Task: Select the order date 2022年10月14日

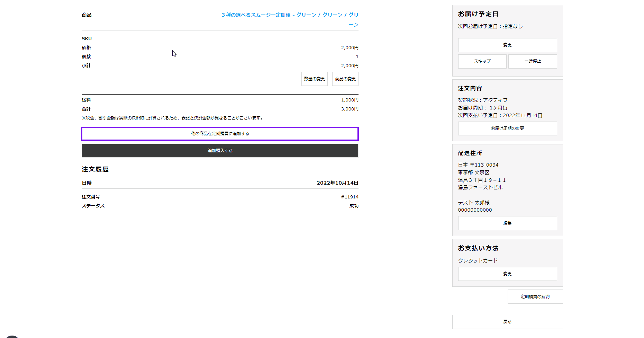Action: click(x=337, y=183)
